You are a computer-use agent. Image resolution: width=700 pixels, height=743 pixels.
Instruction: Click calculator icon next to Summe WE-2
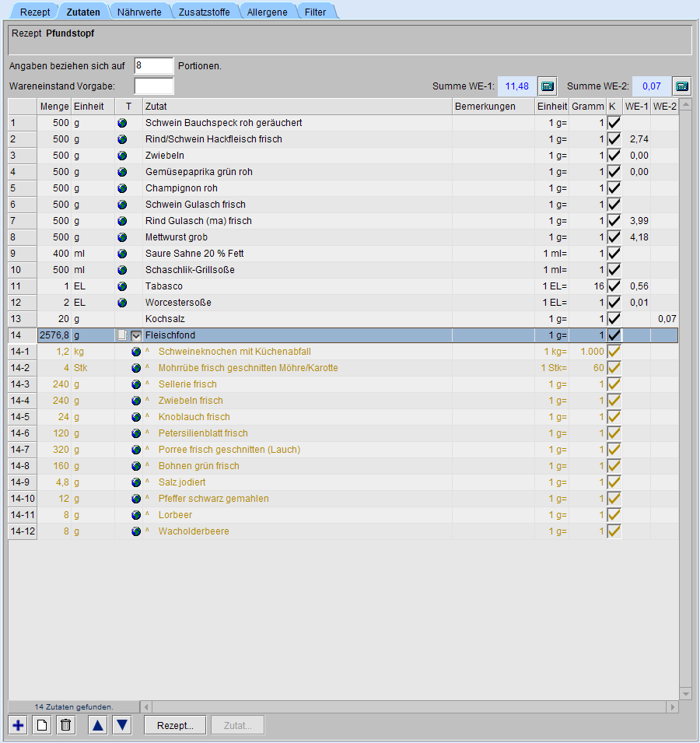(x=681, y=86)
